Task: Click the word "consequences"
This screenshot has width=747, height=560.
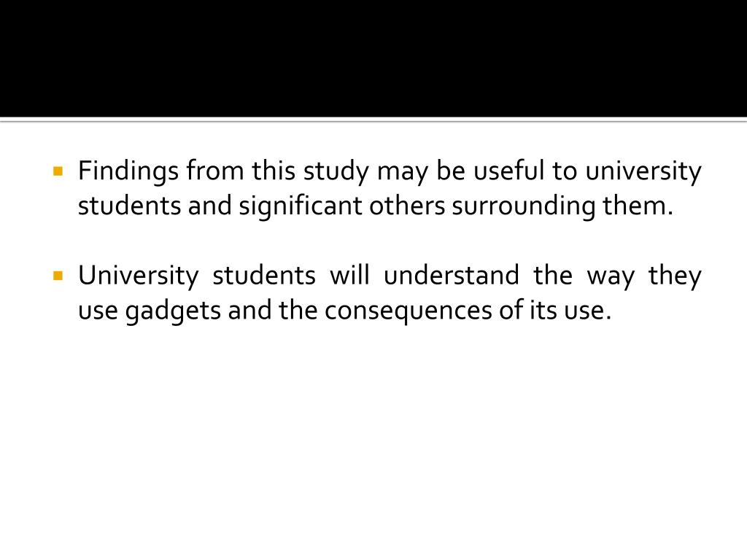Action: (x=409, y=311)
